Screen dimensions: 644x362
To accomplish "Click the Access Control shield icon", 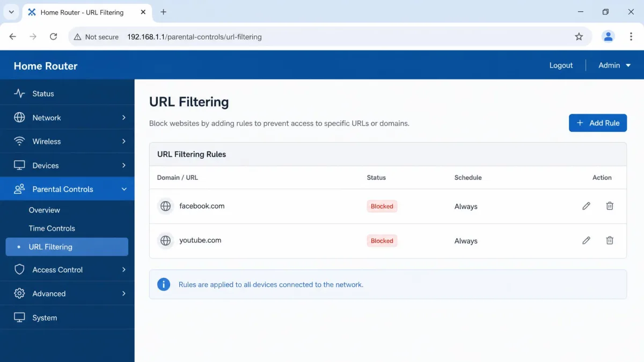I will pos(19,270).
